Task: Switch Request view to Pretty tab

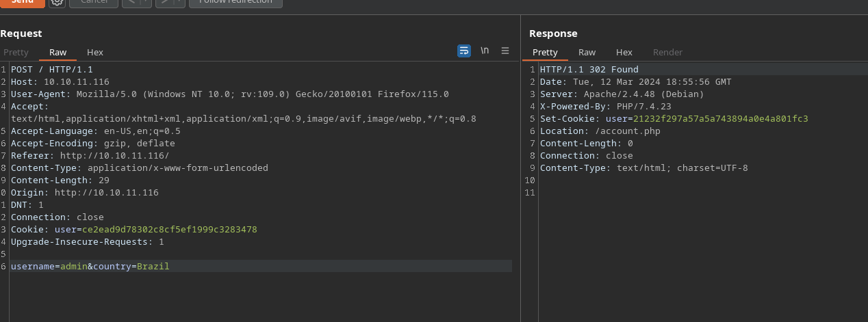Action: 16,53
